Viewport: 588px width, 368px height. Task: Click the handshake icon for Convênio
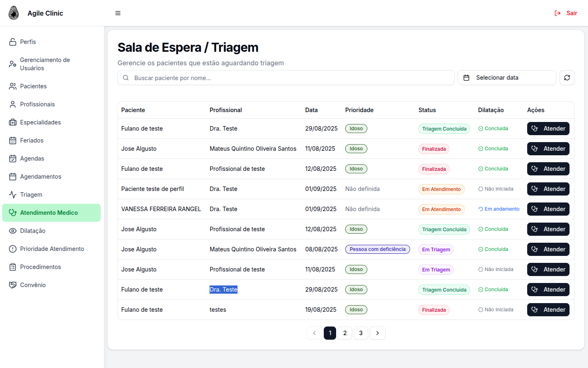[13, 285]
